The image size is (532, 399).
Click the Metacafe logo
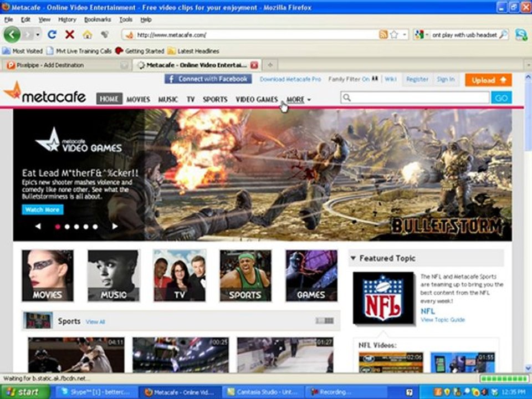click(x=44, y=93)
